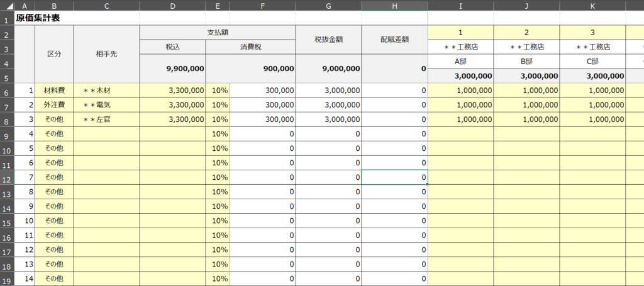Click the 配賦差額 header cell
The height and width of the screenshot is (286, 644).
point(394,40)
